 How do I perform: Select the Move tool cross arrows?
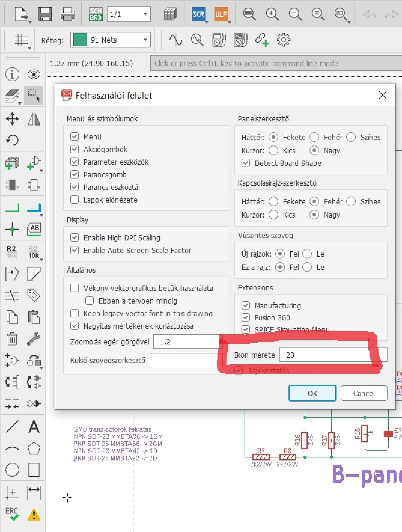click(12, 119)
